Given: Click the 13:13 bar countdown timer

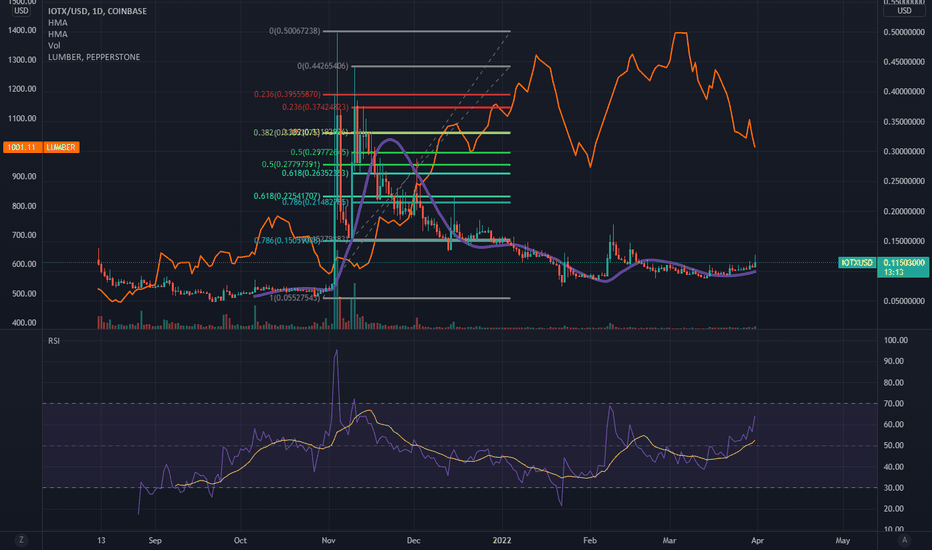Looking at the screenshot, I should pyautogui.click(x=894, y=272).
